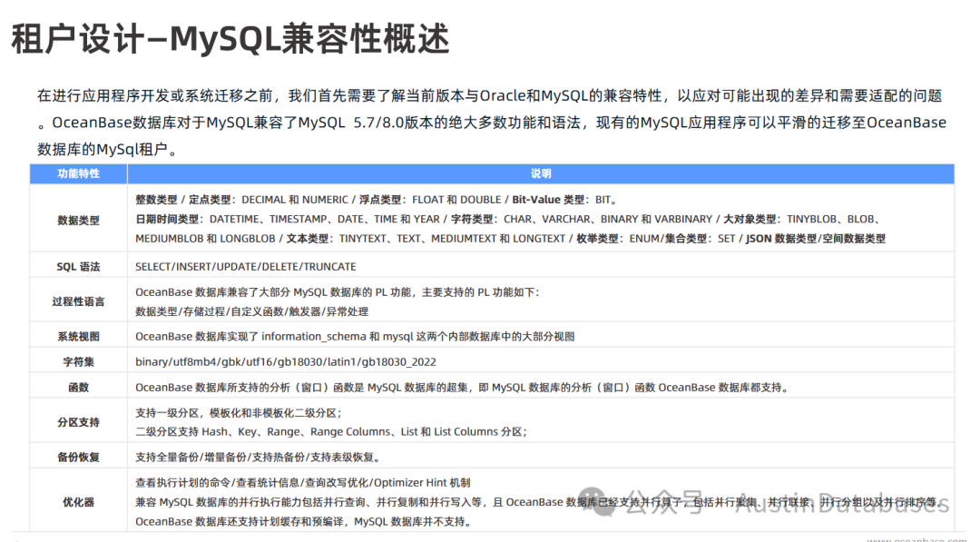
Task: Click the line starting "兼容 MySQL 数据库的并行执行能力"
Action: click(539, 502)
